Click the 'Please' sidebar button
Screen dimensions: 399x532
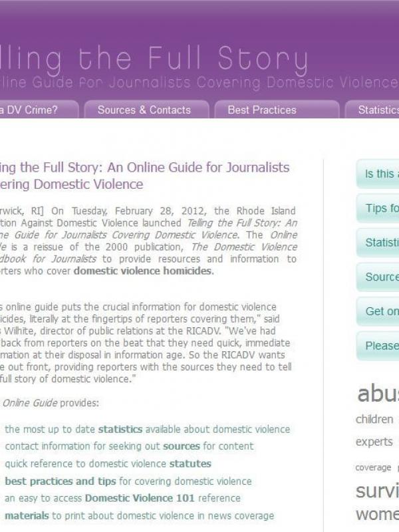tap(378, 346)
